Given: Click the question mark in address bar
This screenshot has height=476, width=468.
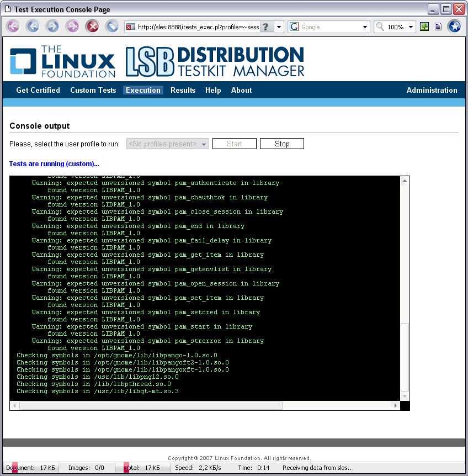Looking at the screenshot, I should point(266,27).
